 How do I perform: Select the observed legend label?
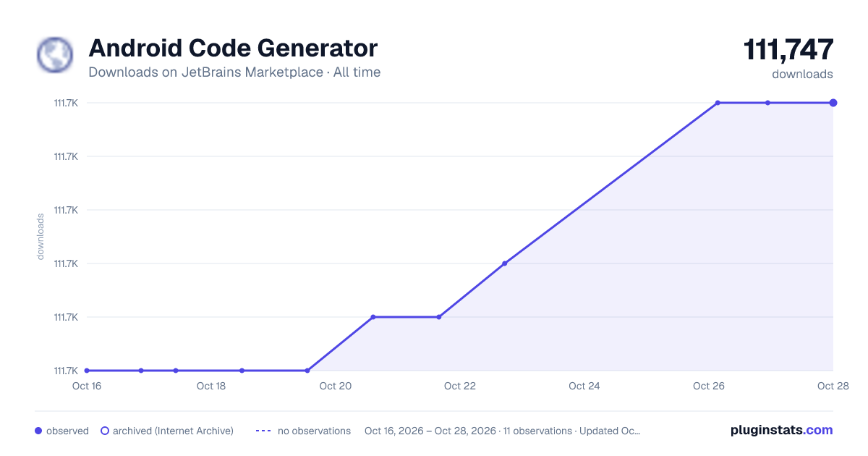click(67, 431)
